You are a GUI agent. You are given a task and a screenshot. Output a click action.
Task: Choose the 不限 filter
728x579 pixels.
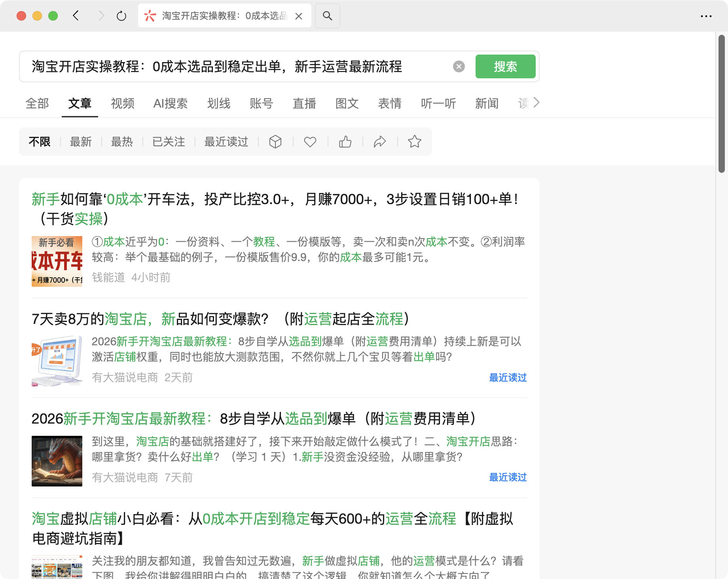coord(40,142)
